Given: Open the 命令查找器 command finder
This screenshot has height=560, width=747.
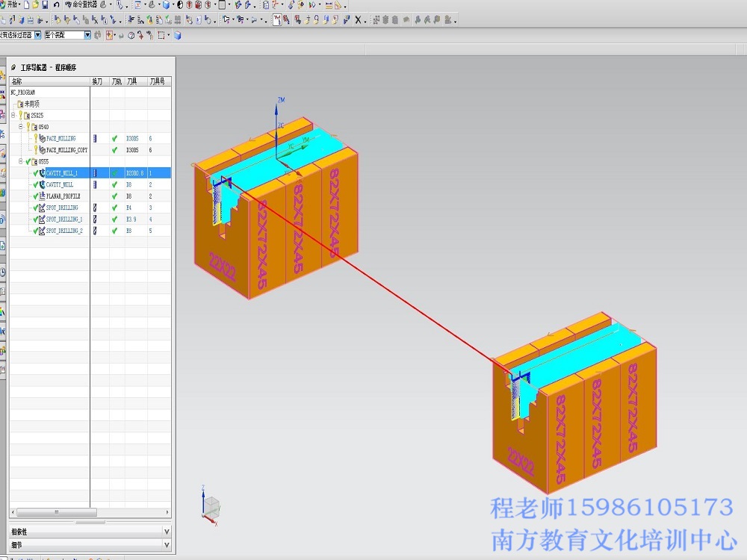Looking at the screenshot, I should pos(81,4).
